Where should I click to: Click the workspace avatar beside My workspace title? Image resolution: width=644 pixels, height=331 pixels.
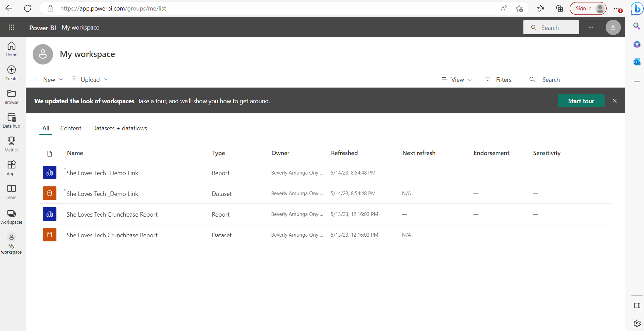coord(43,54)
